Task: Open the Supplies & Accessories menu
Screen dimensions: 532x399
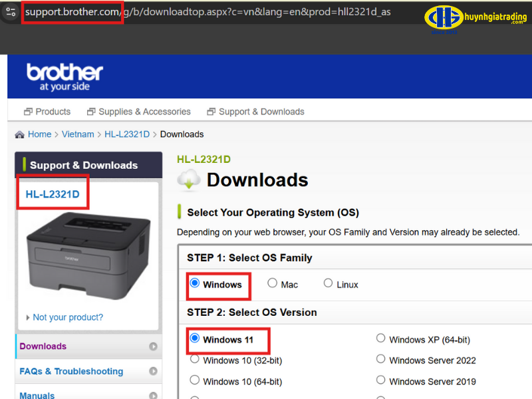Action: click(x=138, y=112)
